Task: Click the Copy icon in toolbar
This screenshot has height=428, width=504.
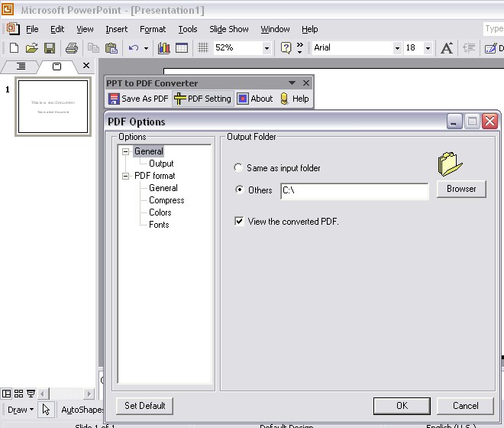Action: [x=93, y=48]
